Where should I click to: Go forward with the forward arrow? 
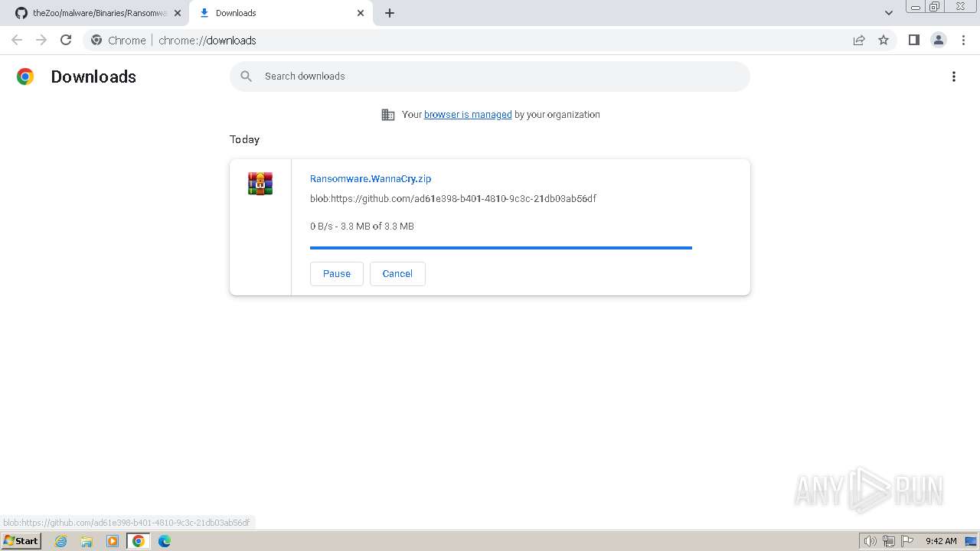[41, 41]
